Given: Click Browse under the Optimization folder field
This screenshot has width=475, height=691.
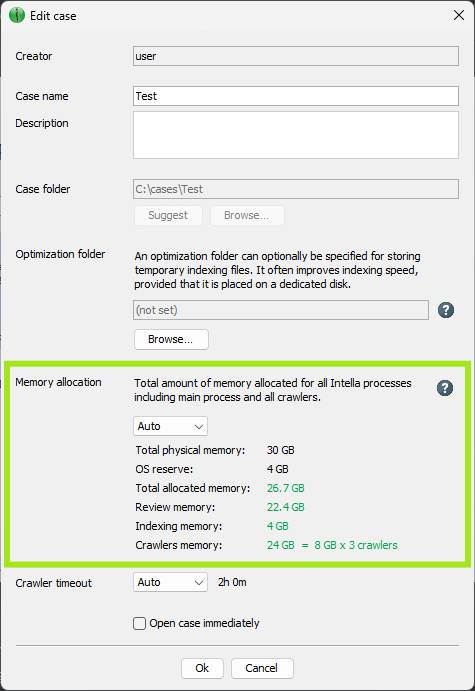Looking at the screenshot, I should 171,339.
